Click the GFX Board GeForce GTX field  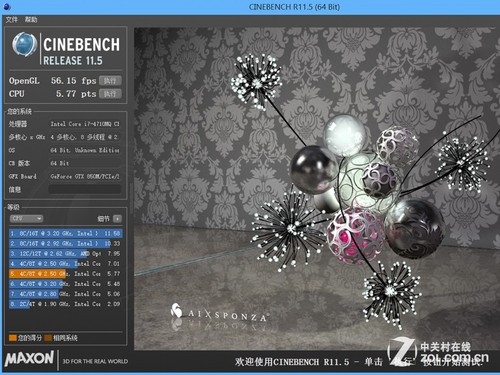click(x=85, y=176)
